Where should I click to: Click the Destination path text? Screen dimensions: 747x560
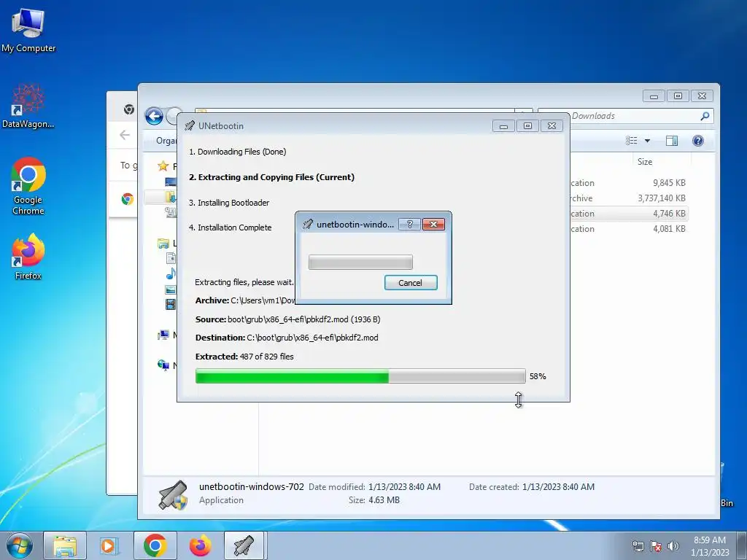(x=287, y=338)
